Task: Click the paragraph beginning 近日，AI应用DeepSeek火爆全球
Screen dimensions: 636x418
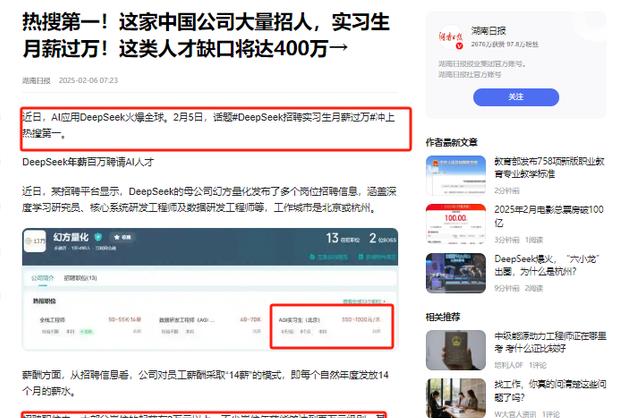Action: 208,125
